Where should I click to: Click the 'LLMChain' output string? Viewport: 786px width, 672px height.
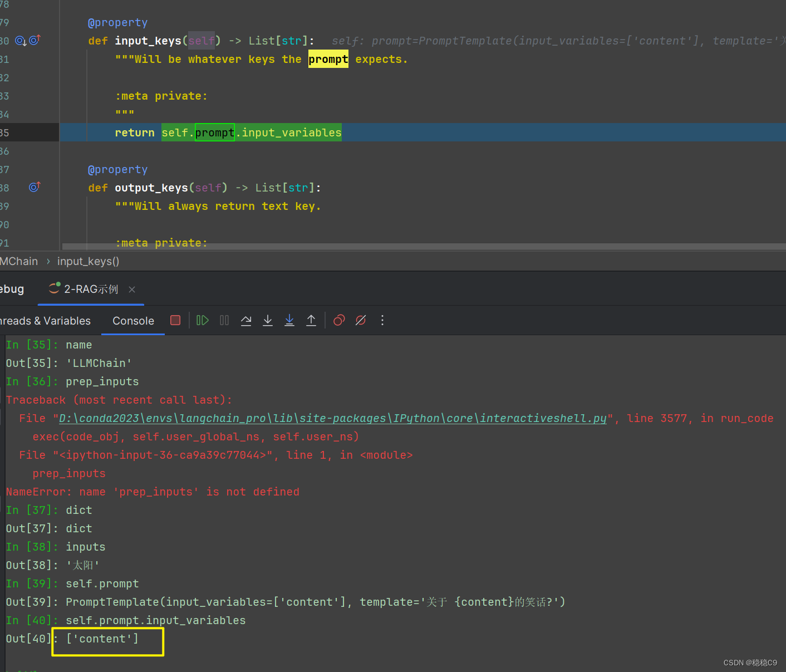point(99,363)
